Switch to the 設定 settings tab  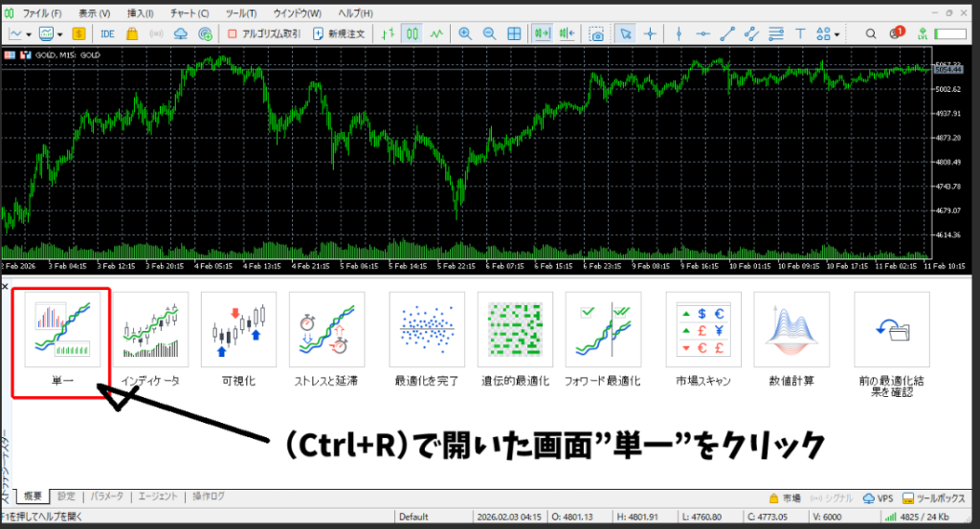point(65,496)
